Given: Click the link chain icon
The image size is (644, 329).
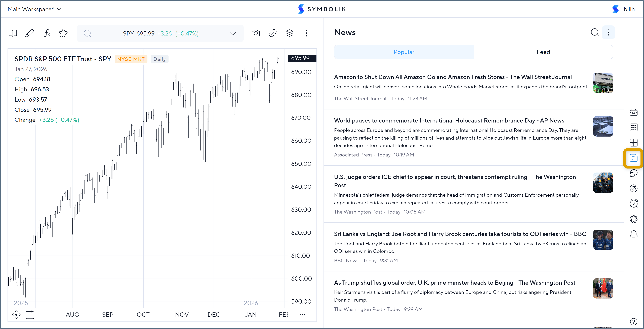Looking at the screenshot, I should (272, 33).
